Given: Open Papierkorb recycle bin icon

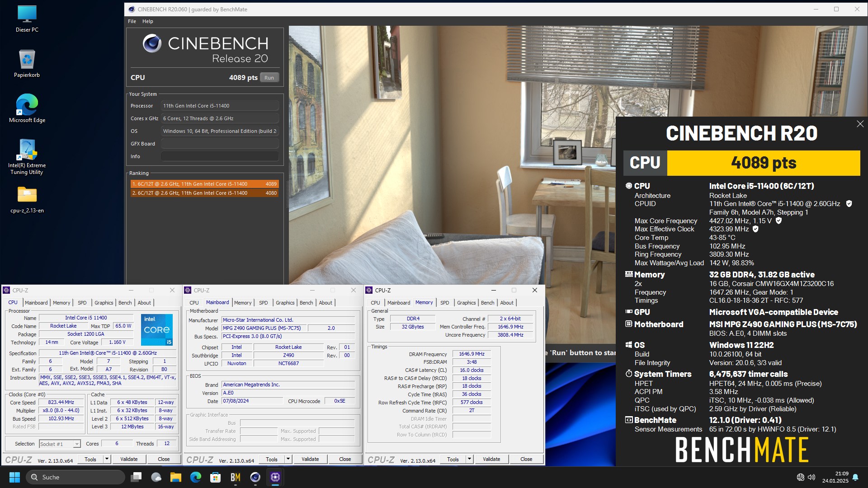Looking at the screenshot, I should [27, 64].
